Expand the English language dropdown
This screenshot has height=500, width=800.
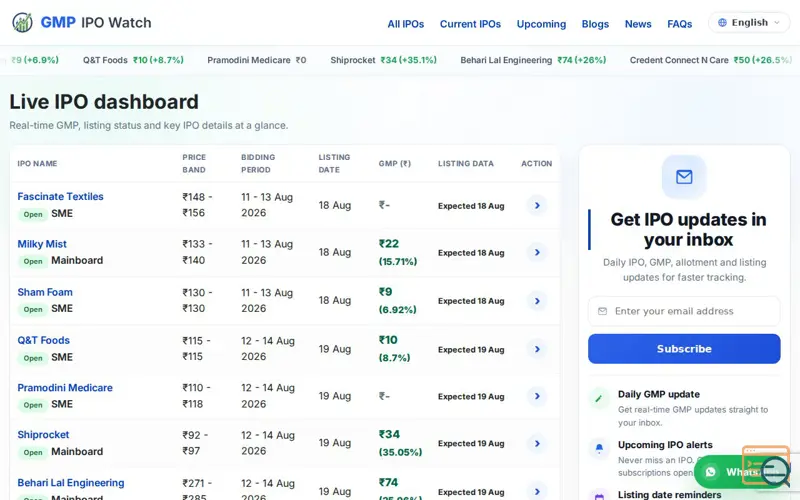748,22
